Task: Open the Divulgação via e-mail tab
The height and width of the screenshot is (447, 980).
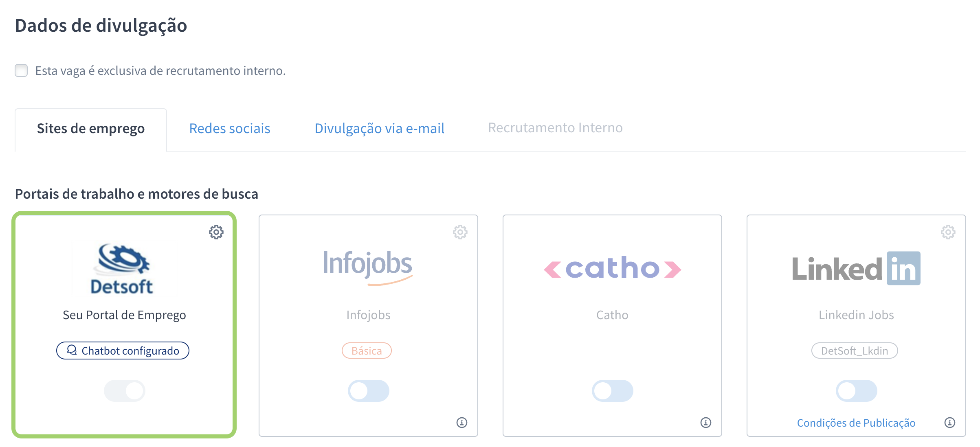Action: (x=379, y=129)
